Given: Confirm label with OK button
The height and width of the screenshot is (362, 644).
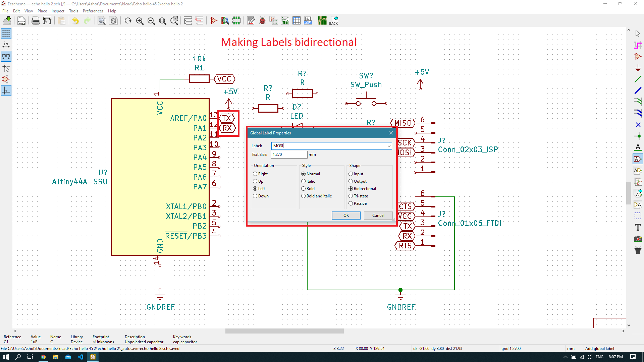Looking at the screenshot, I should coord(346,216).
